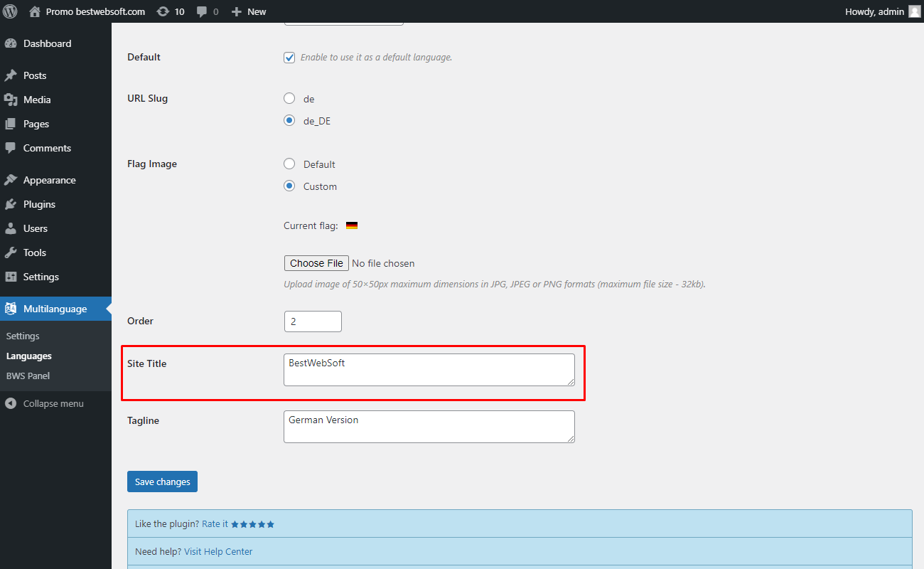Click the Tools wrench icon
The width and height of the screenshot is (924, 569).
coord(11,252)
